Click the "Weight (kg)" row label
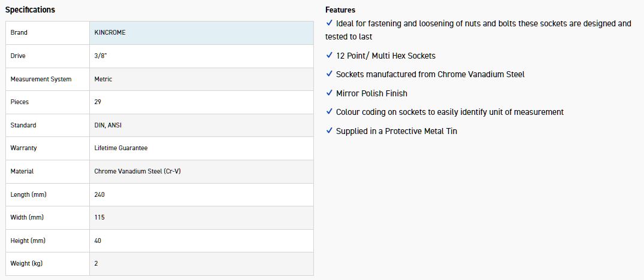The width and height of the screenshot is (644, 280). click(x=26, y=263)
